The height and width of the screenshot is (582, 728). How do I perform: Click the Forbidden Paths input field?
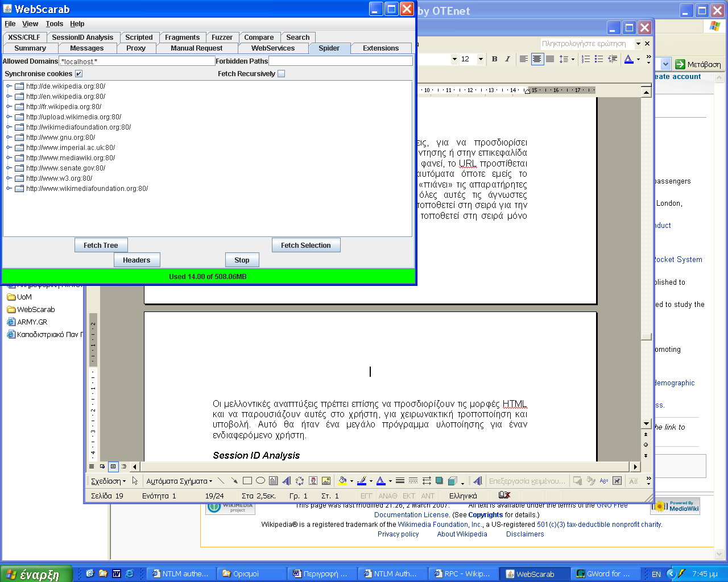coord(341,61)
